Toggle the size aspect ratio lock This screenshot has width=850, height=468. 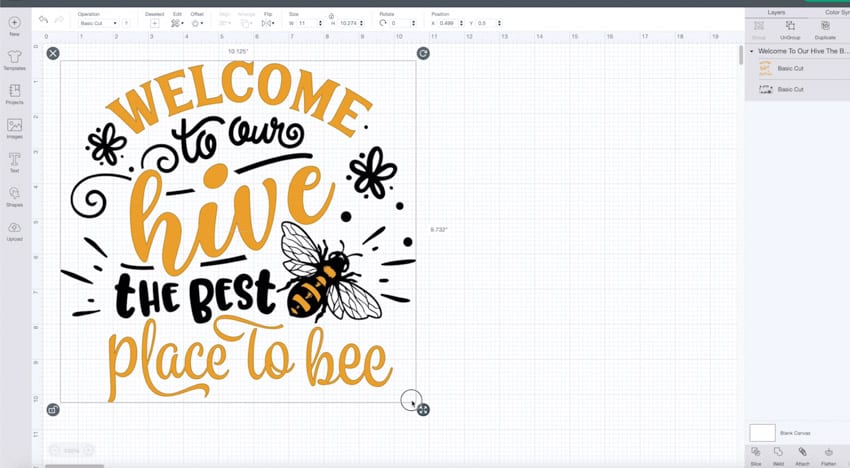[x=331, y=16]
